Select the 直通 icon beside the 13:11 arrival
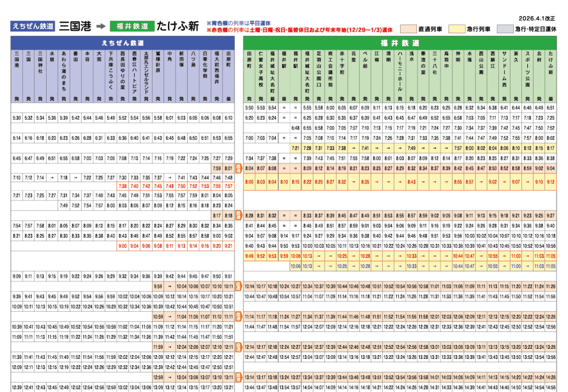 [x=238, y=377]
